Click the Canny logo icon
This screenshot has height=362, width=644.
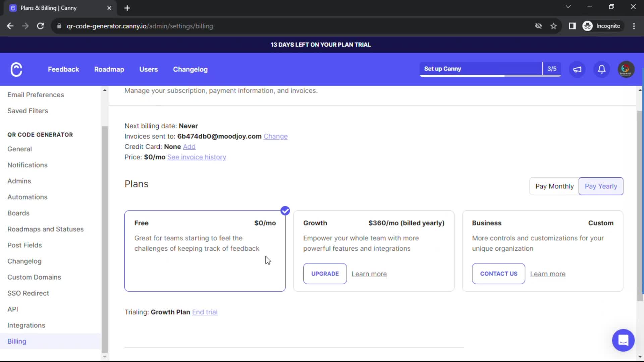(x=16, y=69)
